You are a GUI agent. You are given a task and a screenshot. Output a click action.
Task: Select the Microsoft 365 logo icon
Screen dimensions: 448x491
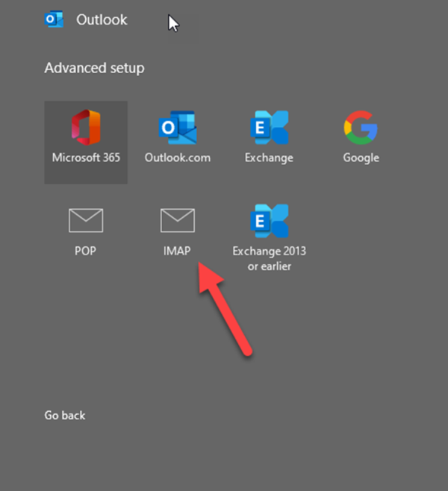tap(86, 128)
